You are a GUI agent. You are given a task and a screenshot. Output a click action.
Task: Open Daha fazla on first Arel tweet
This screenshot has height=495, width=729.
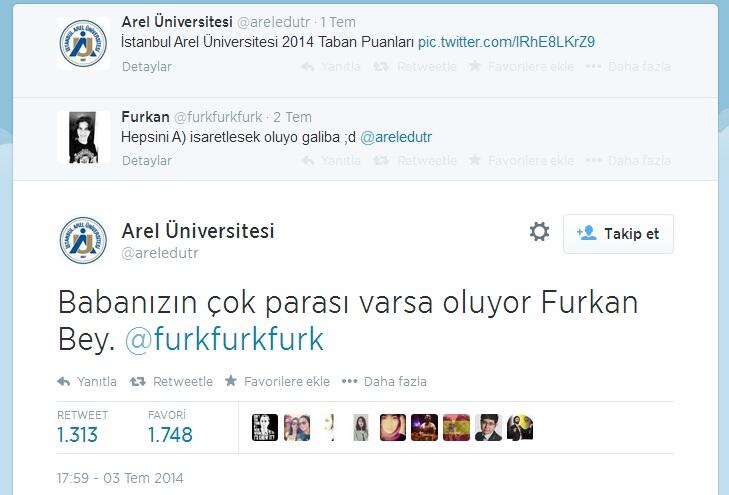coord(628,66)
